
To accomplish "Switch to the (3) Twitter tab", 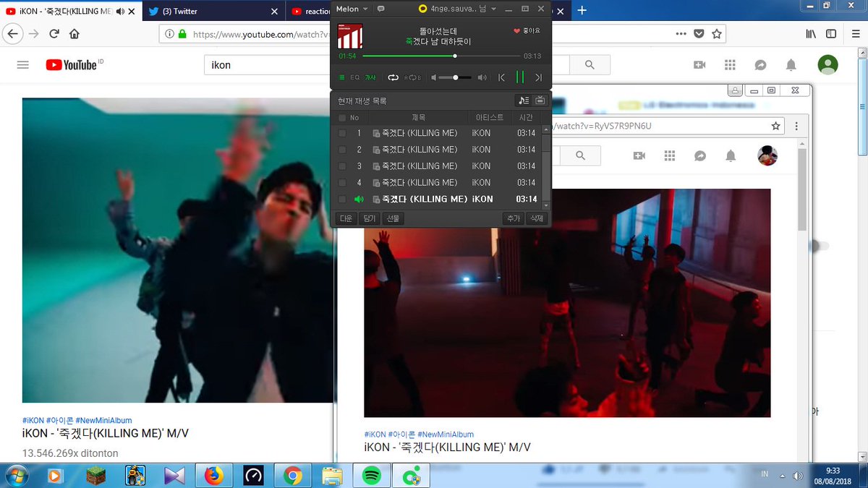I will pos(213,11).
